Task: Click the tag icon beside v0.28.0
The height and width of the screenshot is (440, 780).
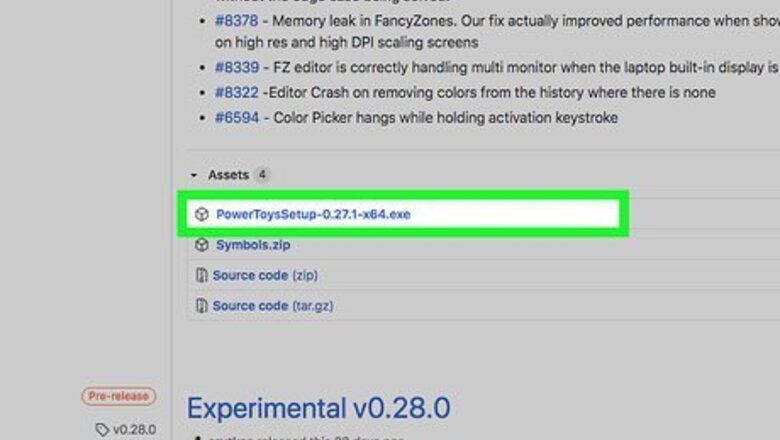Action: pyautogui.click(x=101, y=430)
